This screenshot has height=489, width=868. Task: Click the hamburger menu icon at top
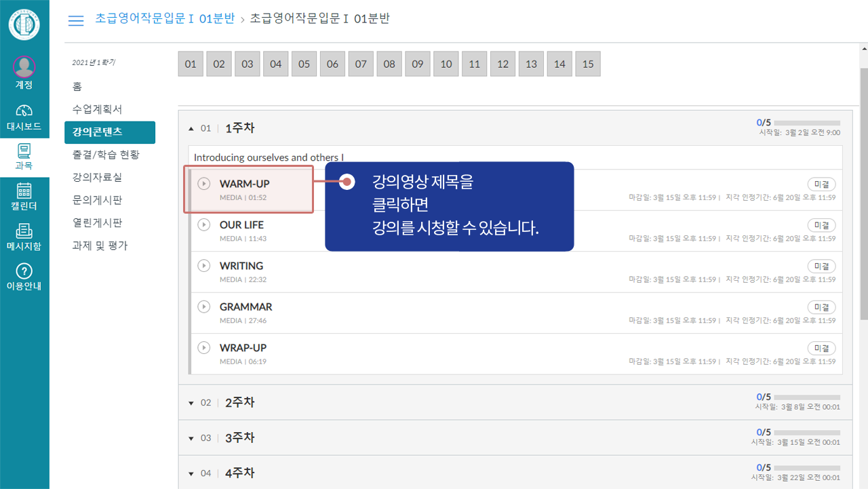(75, 20)
